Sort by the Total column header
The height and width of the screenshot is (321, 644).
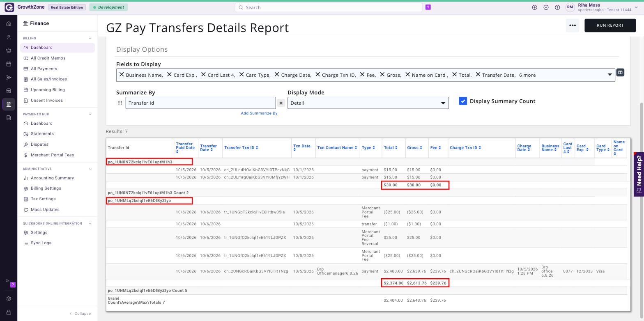pos(391,148)
